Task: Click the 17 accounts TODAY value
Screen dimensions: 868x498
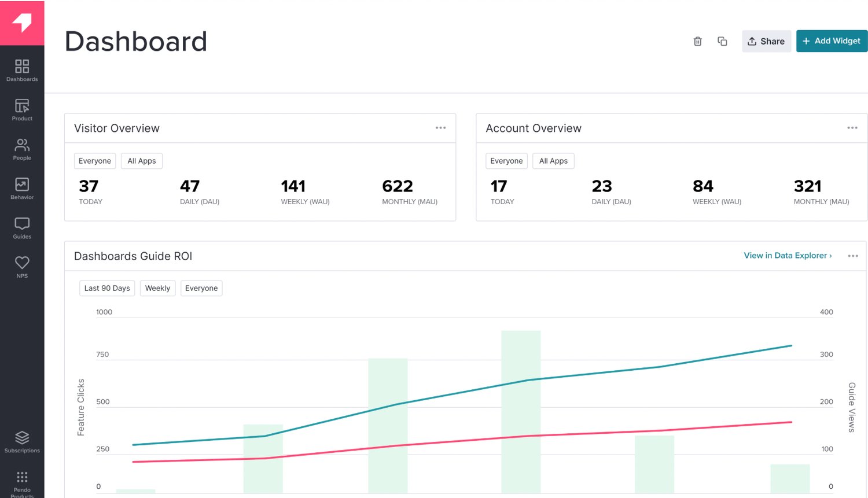Action: coord(499,186)
